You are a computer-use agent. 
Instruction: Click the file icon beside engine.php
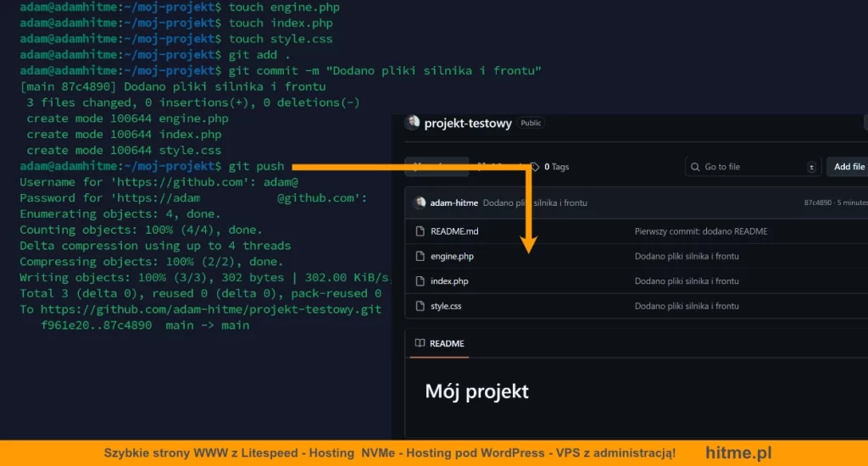(x=420, y=256)
